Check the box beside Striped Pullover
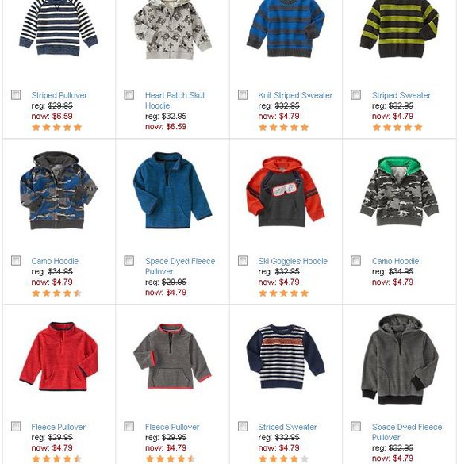476x464 pixels. click(16, 95)
